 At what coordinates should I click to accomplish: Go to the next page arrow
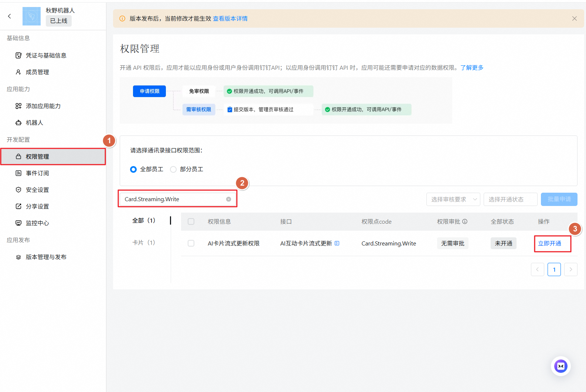[571, 269]
